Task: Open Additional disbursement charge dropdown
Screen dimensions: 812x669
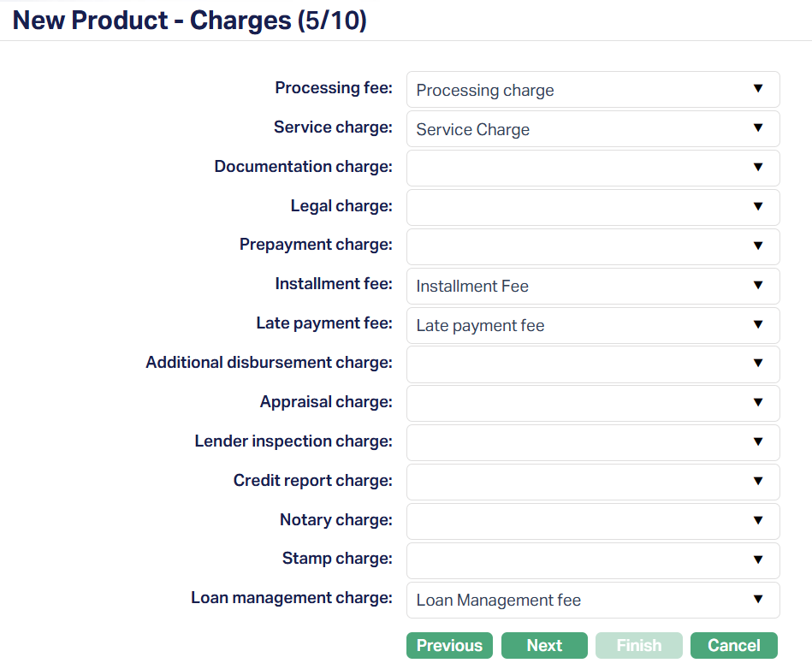Action: click(592, 364)
